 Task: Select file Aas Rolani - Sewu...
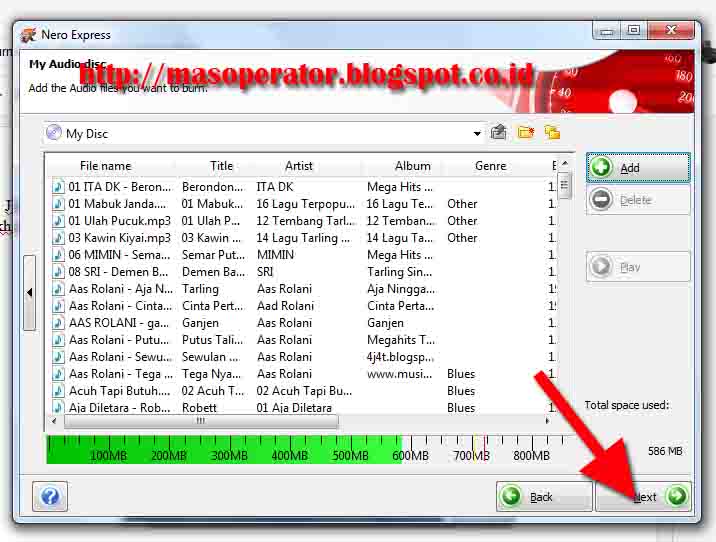(120, 357)
